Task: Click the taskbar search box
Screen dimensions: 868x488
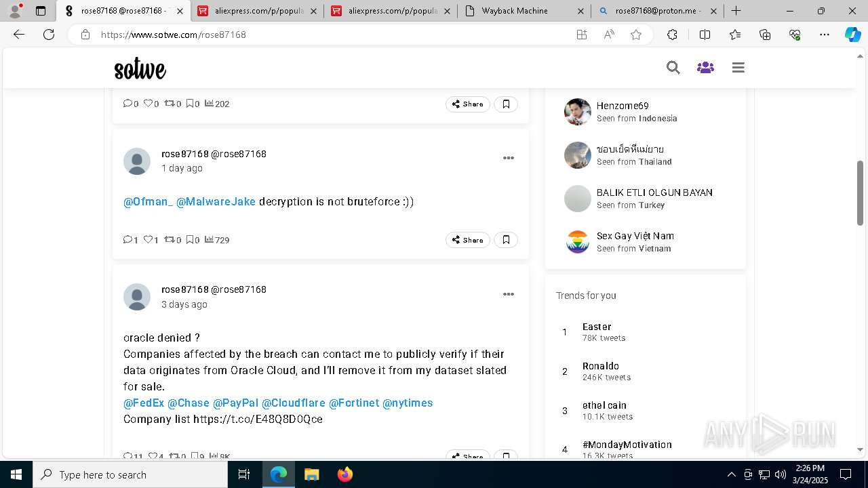Action: [130, 474]
